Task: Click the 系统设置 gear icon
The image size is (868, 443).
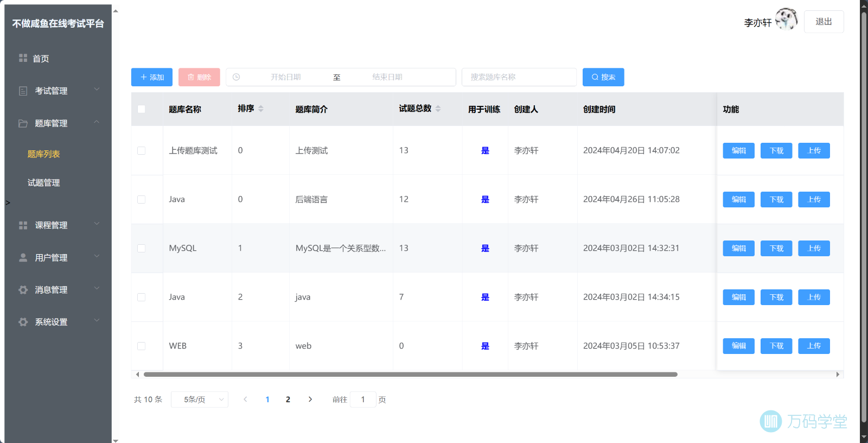Action: (x=23, y=322)
